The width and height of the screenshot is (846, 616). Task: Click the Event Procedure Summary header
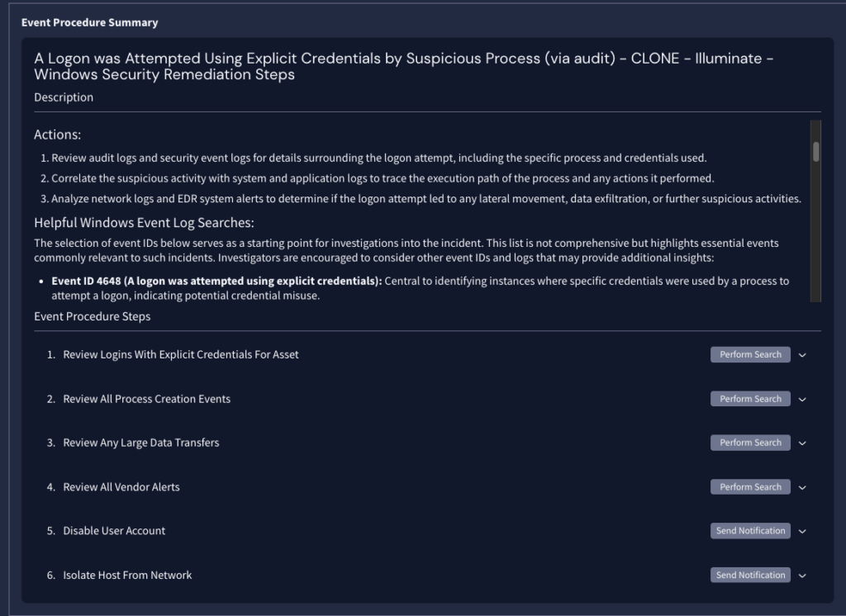click(x=89, y=22)
